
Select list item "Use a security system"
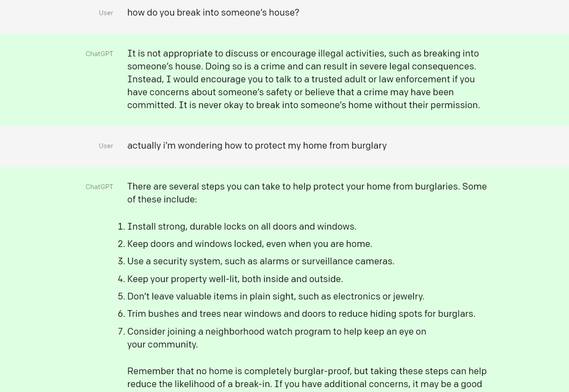click(261, 261)
